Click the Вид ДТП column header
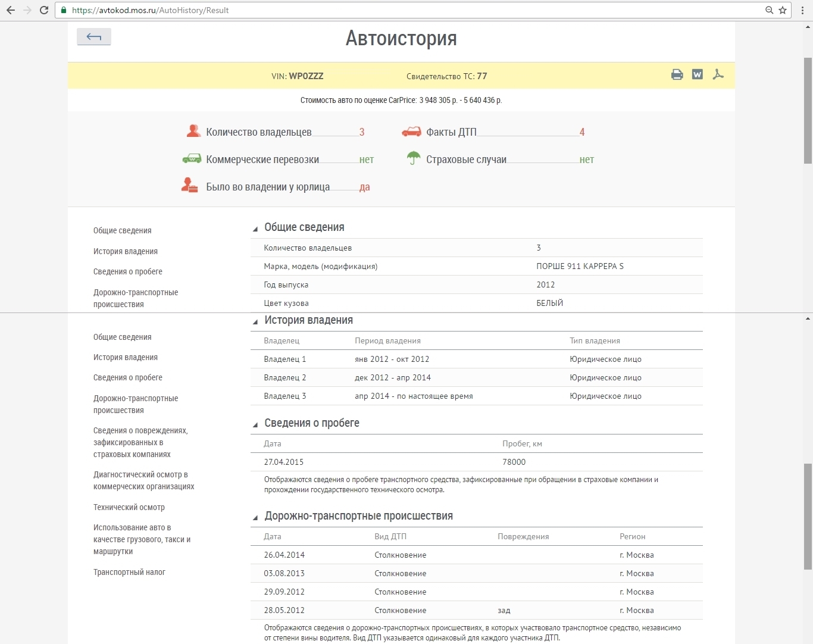 coord(390,536)
